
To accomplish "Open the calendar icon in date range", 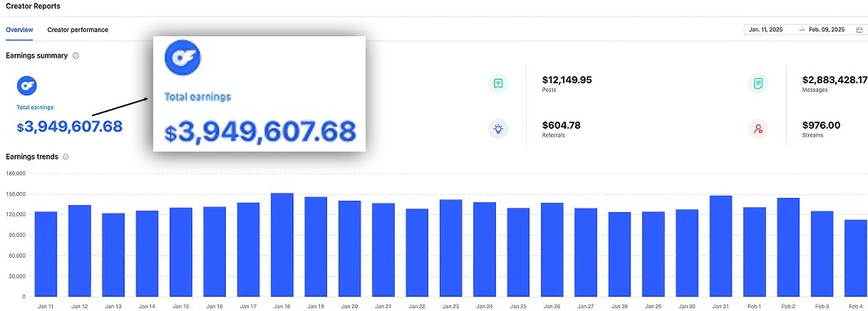I will (x=859, y=30).
